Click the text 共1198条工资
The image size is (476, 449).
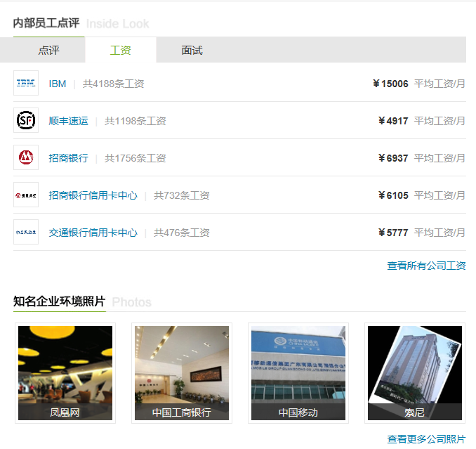(x=135, y=121)
